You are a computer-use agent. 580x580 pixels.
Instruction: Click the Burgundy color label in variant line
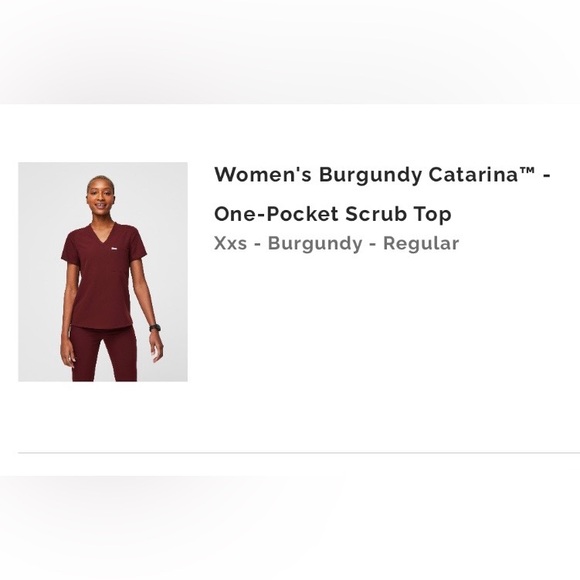(x=315, y=244)
